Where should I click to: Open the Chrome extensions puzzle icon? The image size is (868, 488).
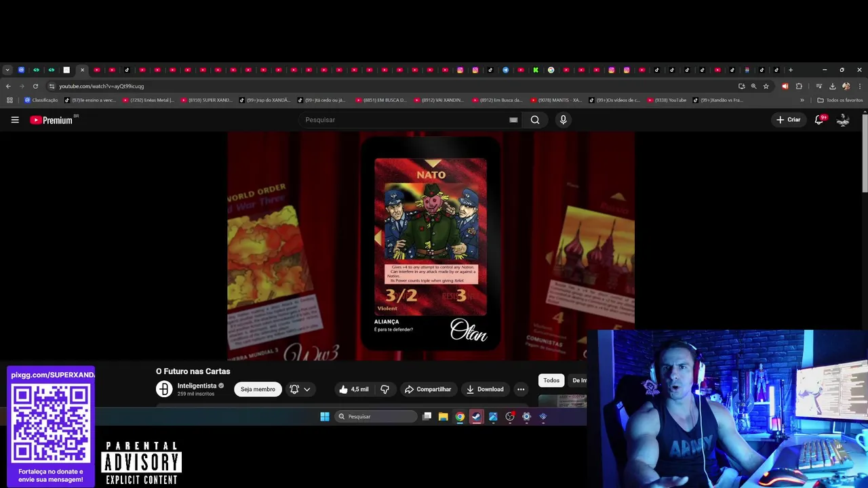799,86
